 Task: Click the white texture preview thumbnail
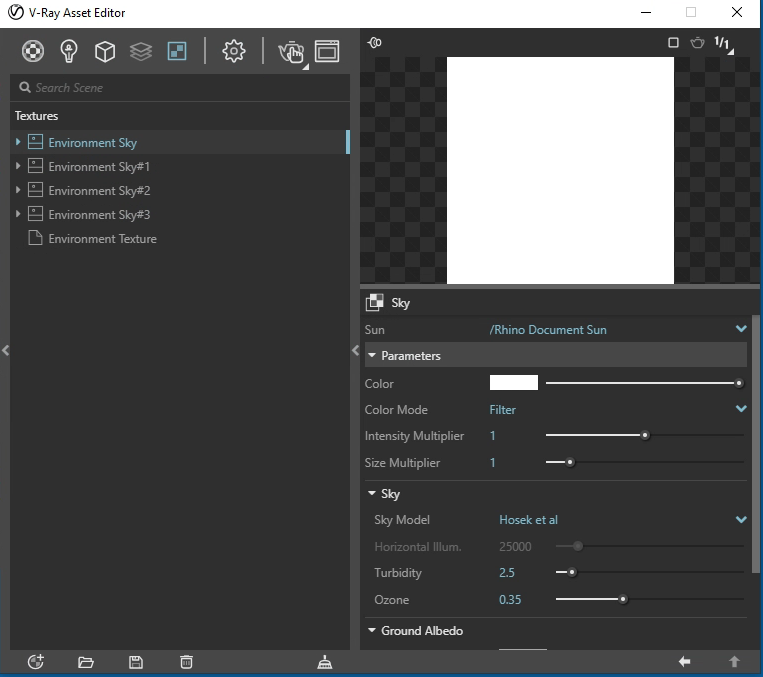click(x=560, y=170)
